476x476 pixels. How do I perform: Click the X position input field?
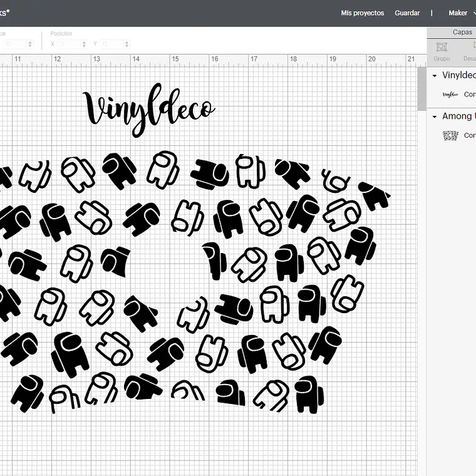(x=70, y=44)
